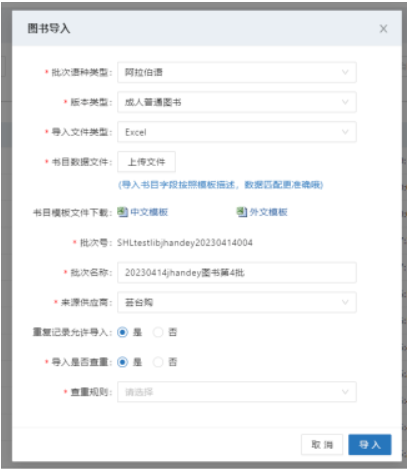Open the 批次语种类型 dropdown showing 阿拉伯语

[237, 72]
